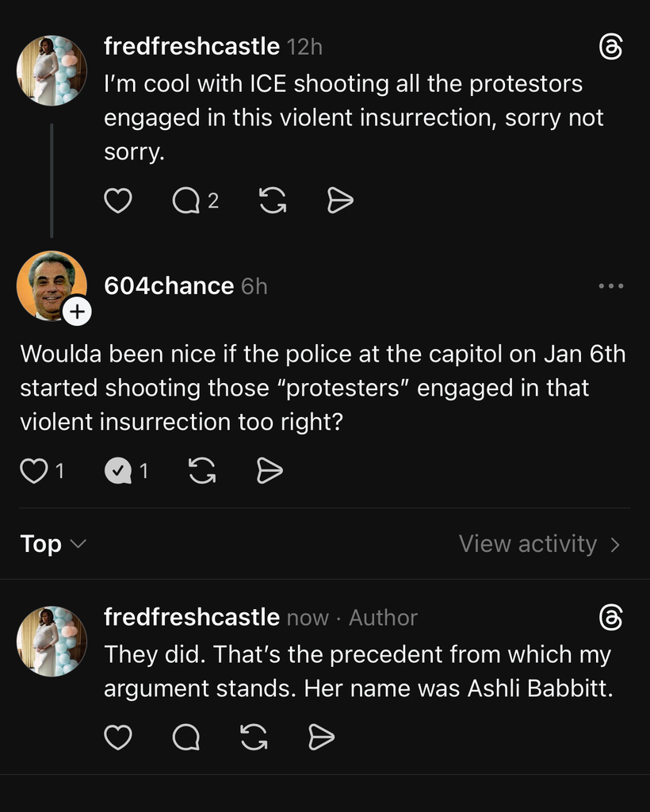The image size is (650, 812).
Task: Expand the Top sort dropdown
Action: coord(53,544)
